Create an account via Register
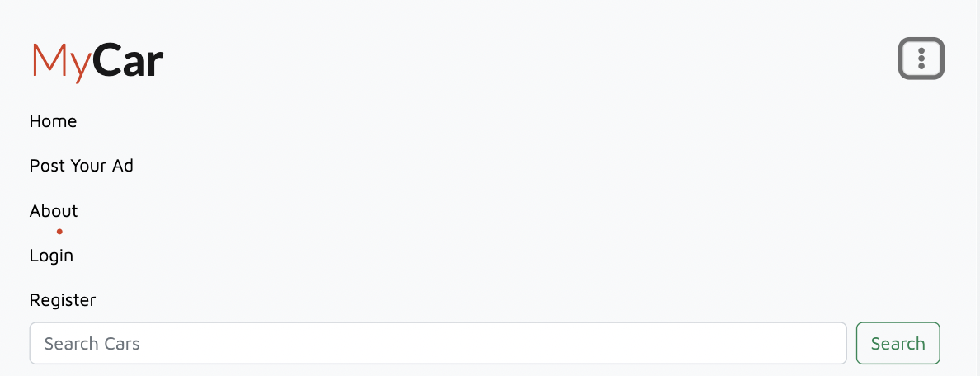The width and height of the screenshot is (980, 376). tap(63, 300)
